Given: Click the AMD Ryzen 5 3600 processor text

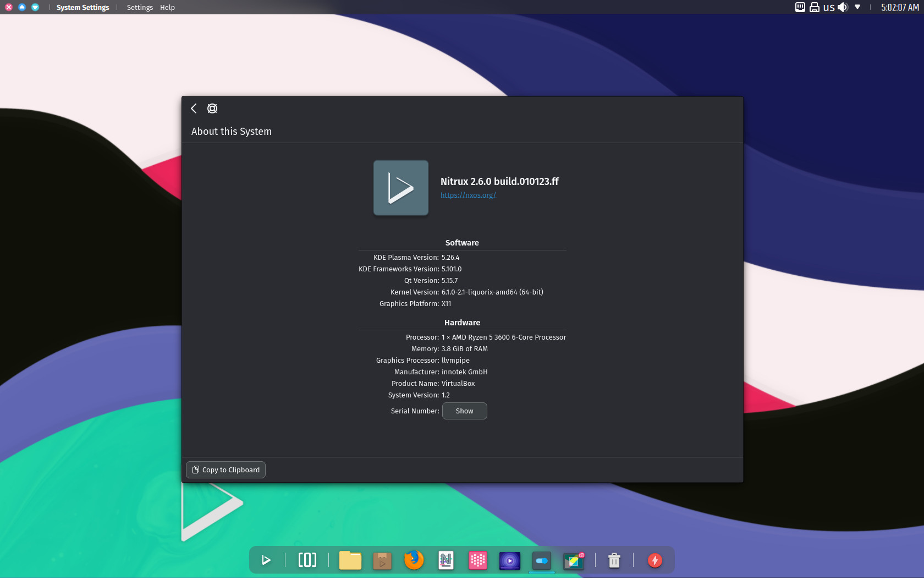Looking at the screenshot, I should pyautogui.click(x=504, y=337).
